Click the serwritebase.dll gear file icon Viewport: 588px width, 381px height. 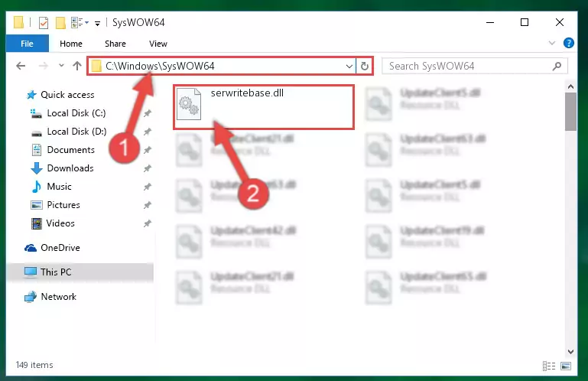click(x=189, y=104)
